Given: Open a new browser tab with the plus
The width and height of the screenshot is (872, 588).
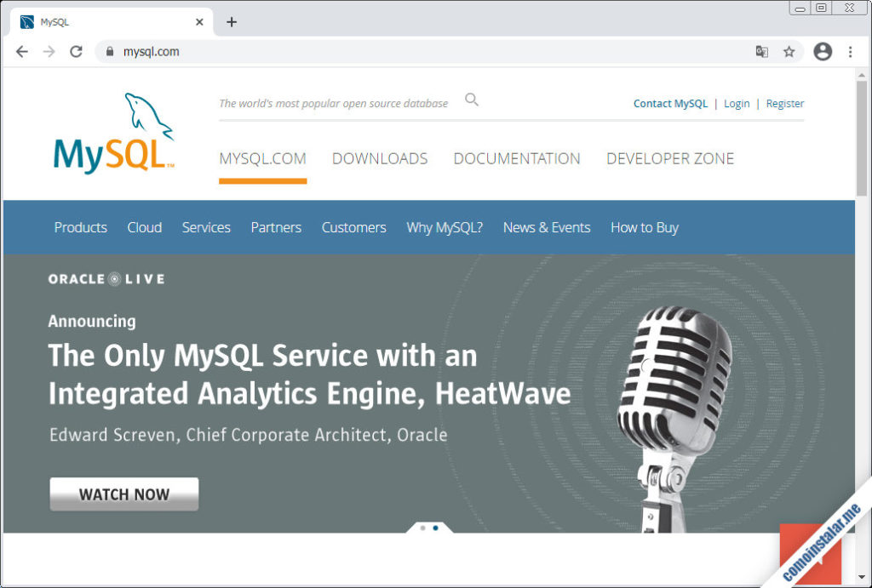Looking at the screenshot, I should [x=231, y=21].
